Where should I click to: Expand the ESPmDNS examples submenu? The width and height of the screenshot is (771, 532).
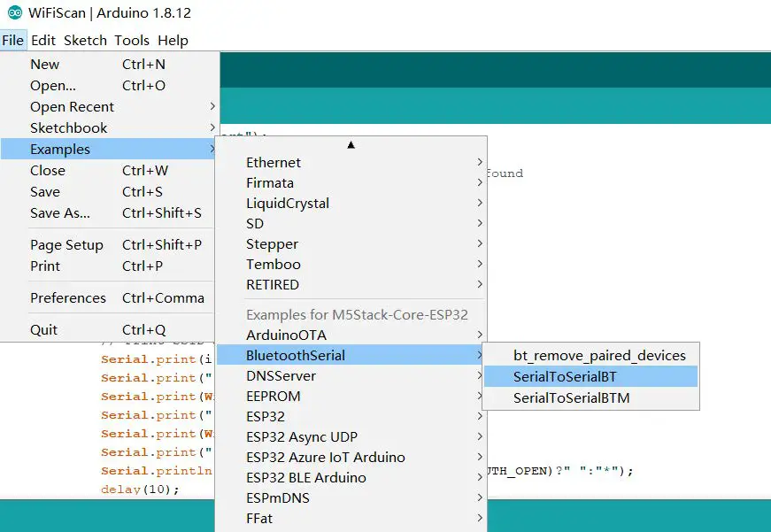(351, 498)
